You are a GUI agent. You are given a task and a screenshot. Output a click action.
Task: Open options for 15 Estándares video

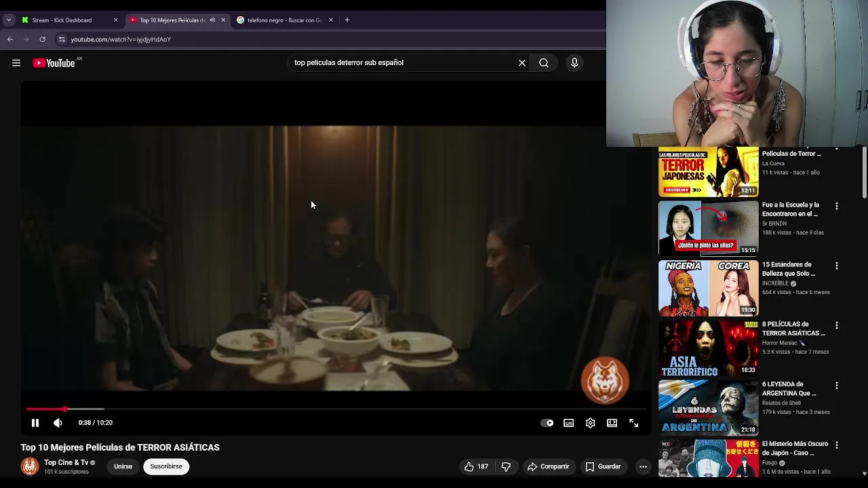click(836, 266)
